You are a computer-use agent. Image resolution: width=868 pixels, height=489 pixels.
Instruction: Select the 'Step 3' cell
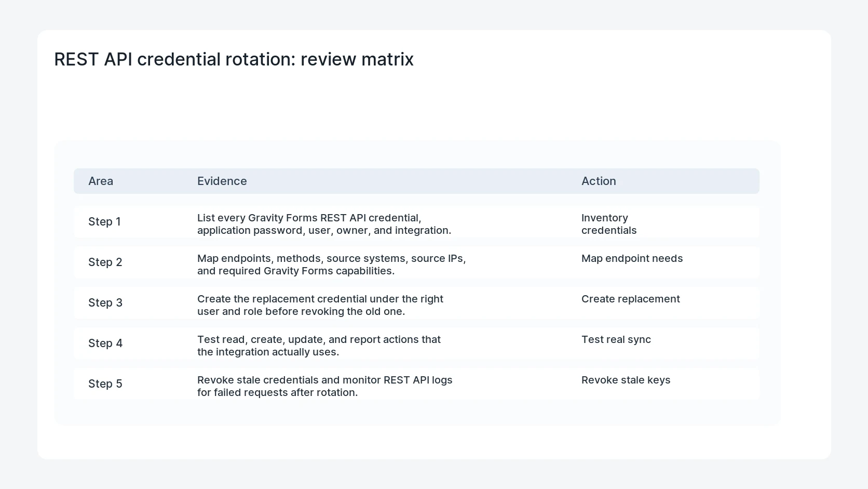[105, 303]
